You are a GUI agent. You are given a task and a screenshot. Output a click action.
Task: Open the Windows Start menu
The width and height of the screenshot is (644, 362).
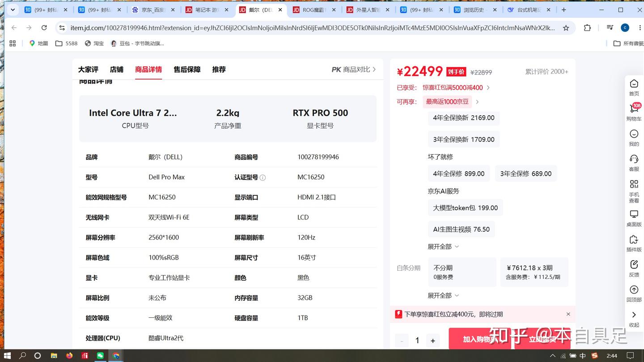click(x=8, y=356)
